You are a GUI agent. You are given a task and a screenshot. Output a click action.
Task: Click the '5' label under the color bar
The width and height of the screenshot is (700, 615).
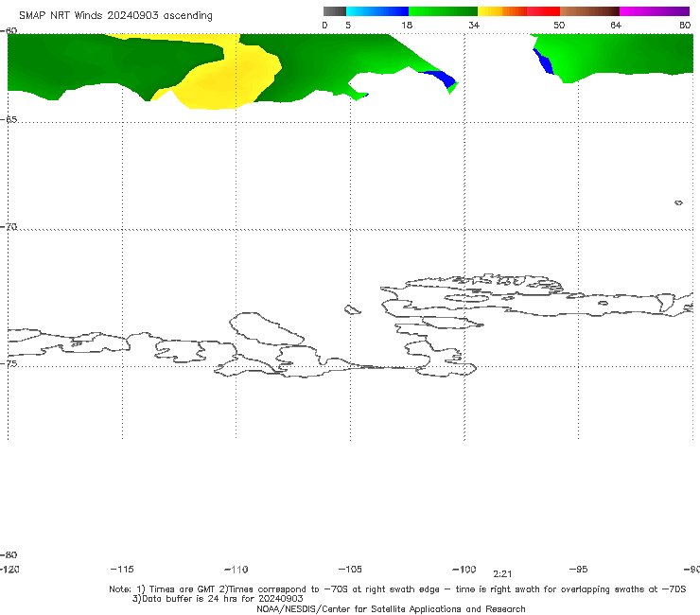348,26
